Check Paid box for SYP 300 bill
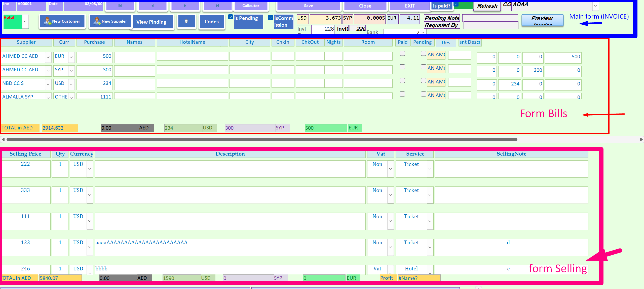The height and width of the screenshot is (289, 644). tap(402, 67)
